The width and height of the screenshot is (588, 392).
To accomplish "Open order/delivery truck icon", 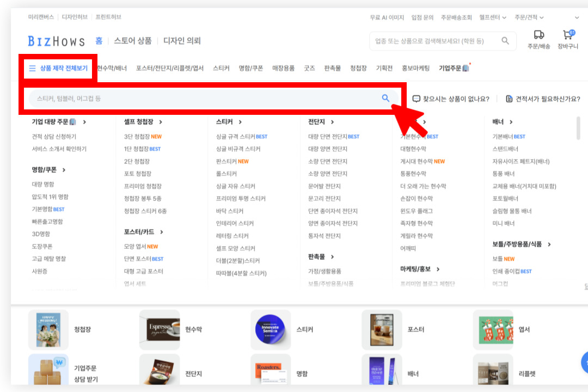I will (538, 35).
